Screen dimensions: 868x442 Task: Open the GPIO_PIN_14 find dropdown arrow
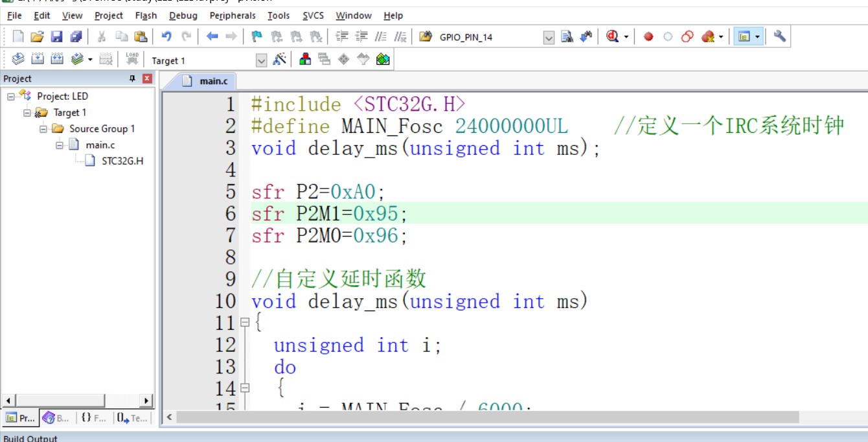[549, 38]
